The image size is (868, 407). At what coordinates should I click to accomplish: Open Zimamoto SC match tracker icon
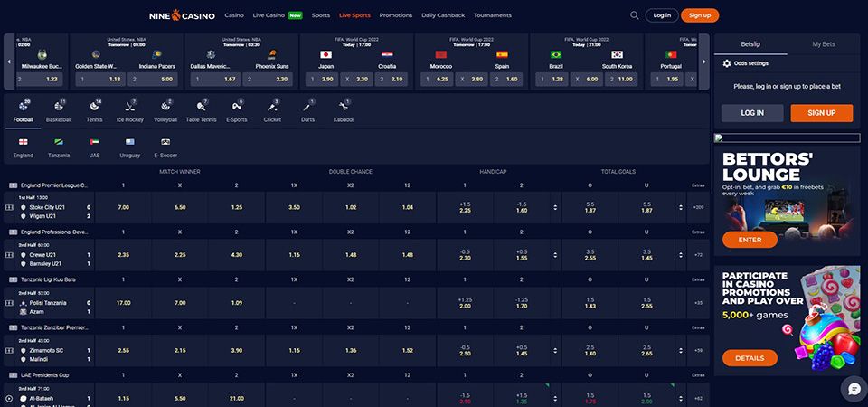[9, 351]
